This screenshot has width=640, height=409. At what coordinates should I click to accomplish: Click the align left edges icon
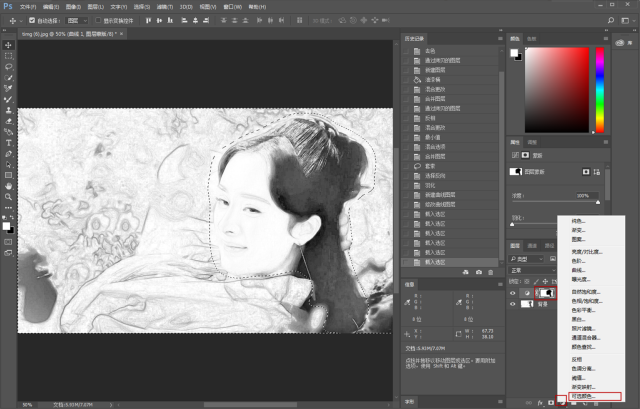click(x=184, y=20)
